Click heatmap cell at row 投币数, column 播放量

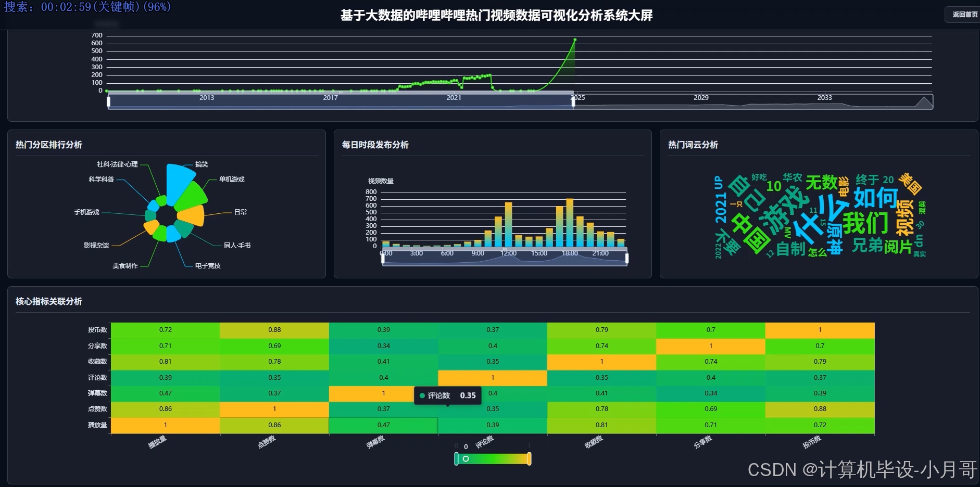click(x=166, y=330)
